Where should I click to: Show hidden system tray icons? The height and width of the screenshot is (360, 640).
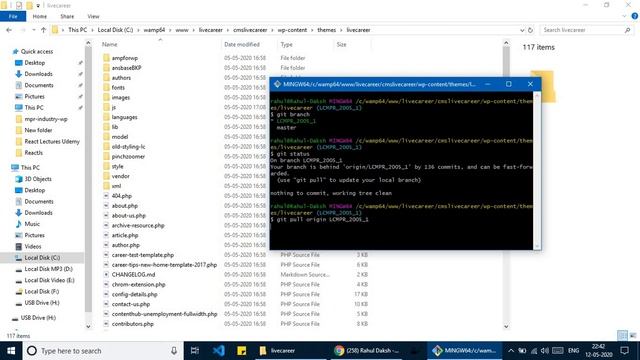pyautogui.click(x=511, y=351)
